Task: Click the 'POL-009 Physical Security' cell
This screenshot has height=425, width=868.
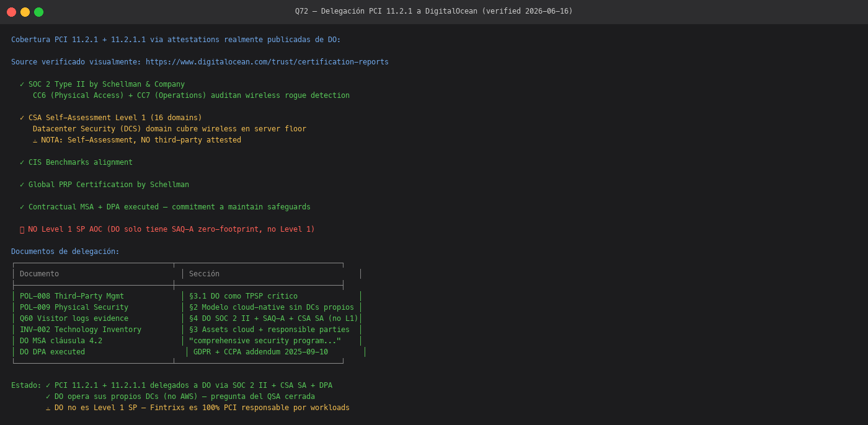Action: tap(74, 307)
